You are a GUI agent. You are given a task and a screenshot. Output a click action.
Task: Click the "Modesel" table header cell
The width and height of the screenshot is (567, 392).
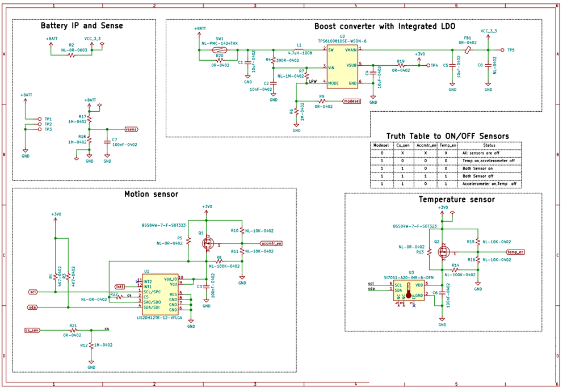click(x=381, y=146)
